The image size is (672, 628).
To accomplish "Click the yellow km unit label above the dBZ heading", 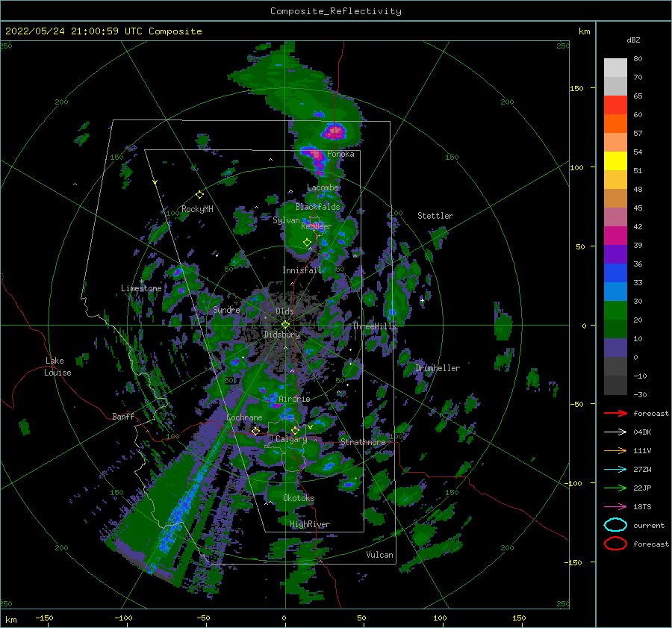I will tap(585, 31).
